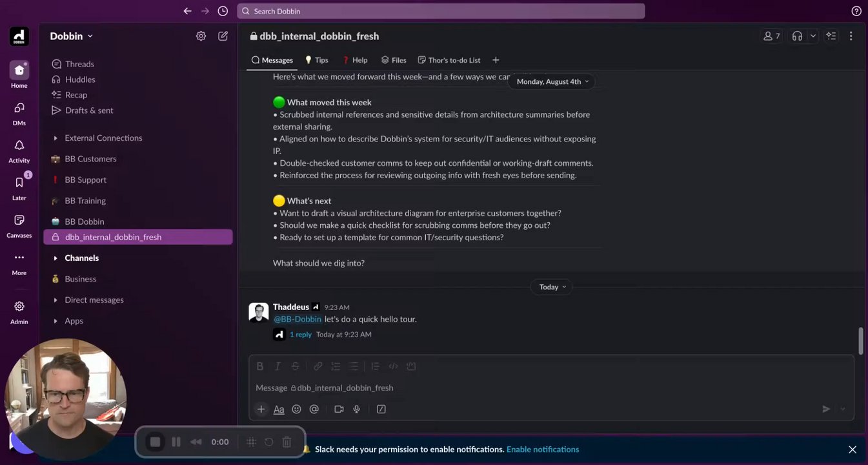Stop the screen recording
This screenshot has height=465, width=868.
pos(155,442)
